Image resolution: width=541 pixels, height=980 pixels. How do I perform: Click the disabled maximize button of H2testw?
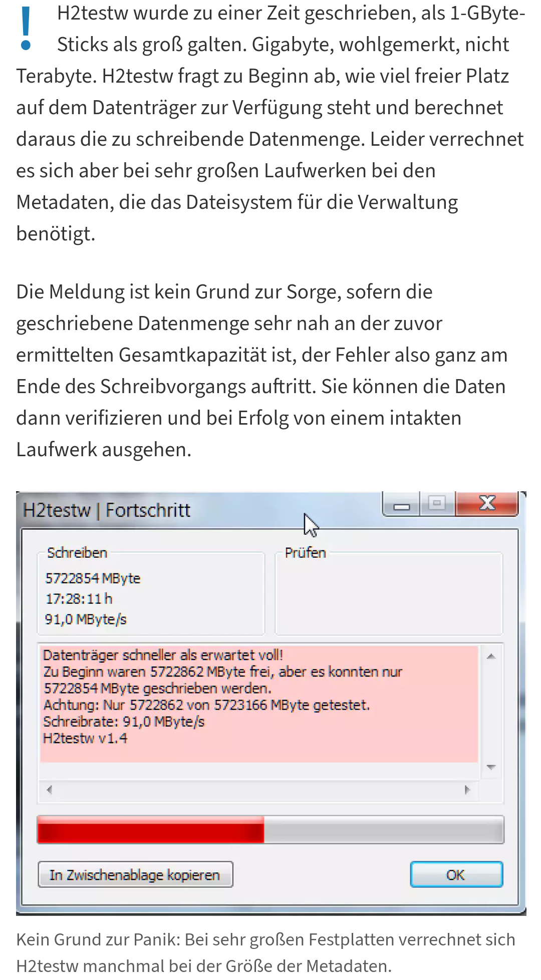point(437,503)
